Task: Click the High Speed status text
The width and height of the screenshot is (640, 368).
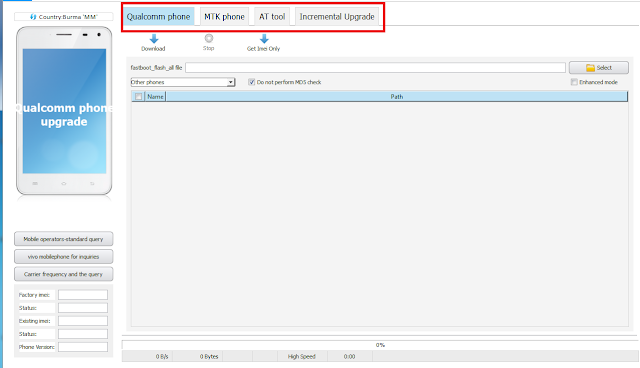Action: 302,357
